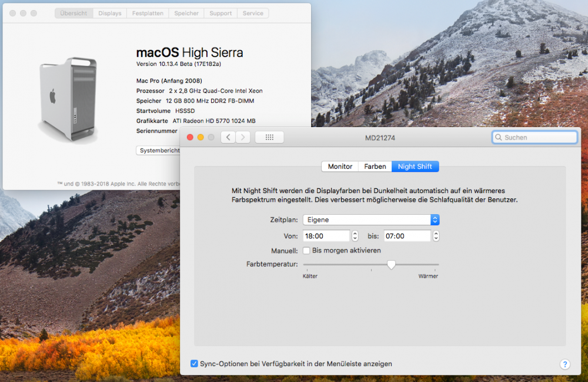The height and width of the screenshot is (382, 588).
Task: Click the MD21274 window title
Action: (x=380, y=138)
